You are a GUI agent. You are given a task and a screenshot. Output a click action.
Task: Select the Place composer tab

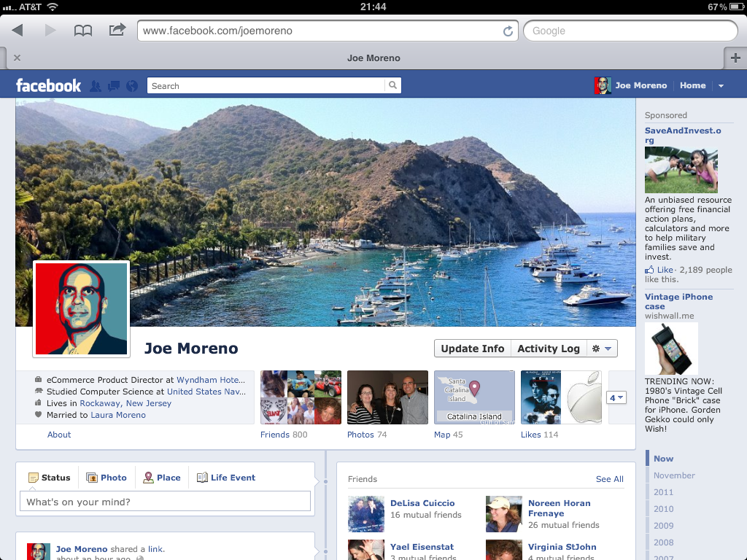pyautogui.click(x=162, y=478)
